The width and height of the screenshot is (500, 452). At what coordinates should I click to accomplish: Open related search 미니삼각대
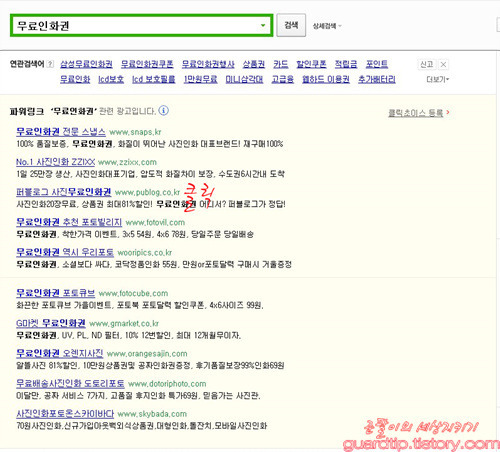coord(244,79)
